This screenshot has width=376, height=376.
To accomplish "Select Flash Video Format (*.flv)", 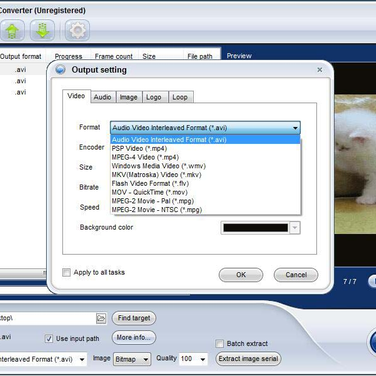I will pyautogui.click(x=205, y=184).
